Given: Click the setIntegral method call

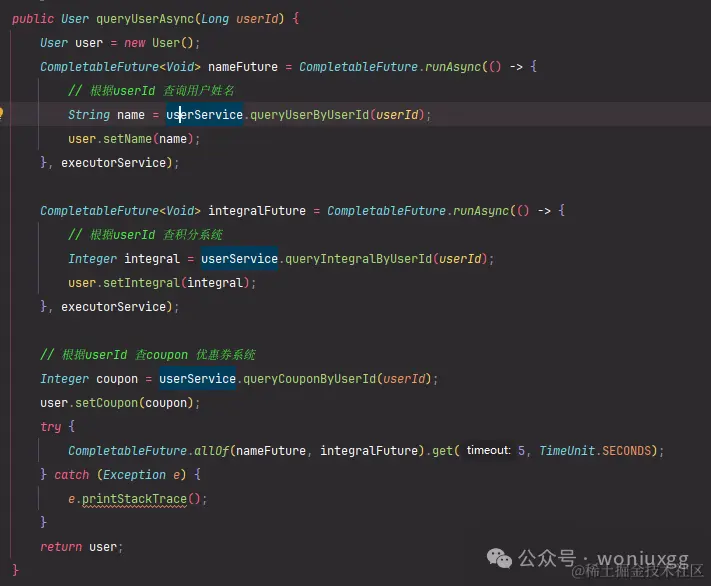Looking at the screenshot, I should (141, 283).
